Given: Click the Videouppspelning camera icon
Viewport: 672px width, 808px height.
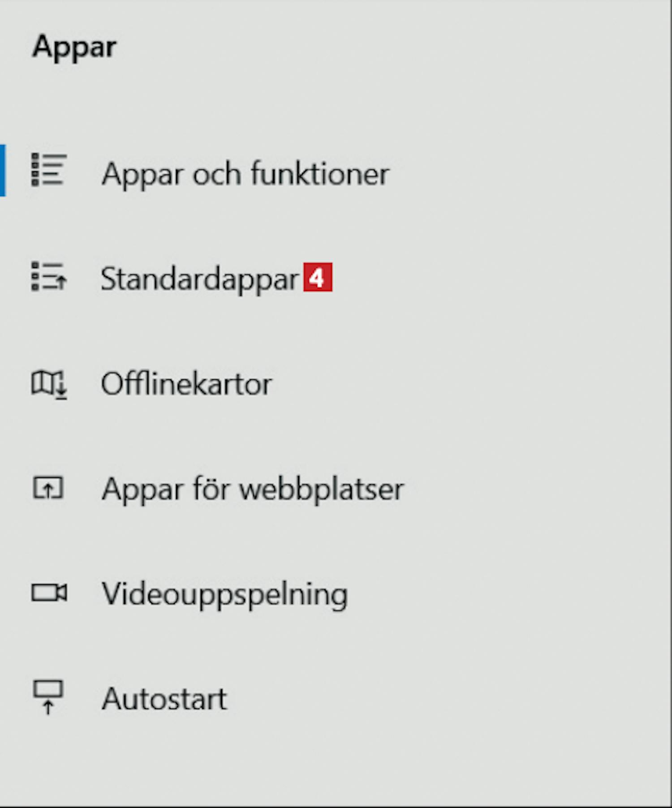Looking at the screenshot, I should [x=49, y=593].
